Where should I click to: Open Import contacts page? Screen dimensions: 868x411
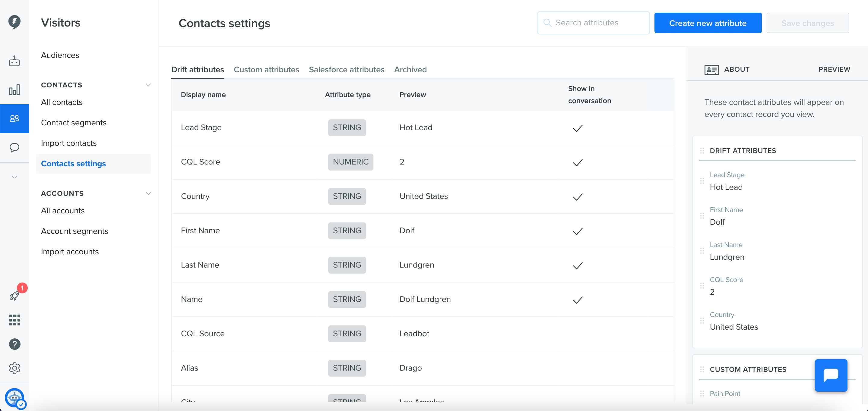click(69, 143)
